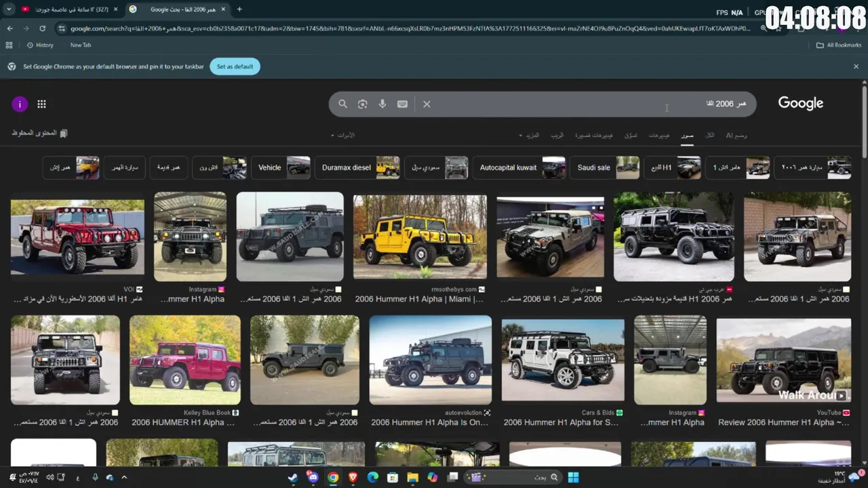Open Chrome taskbar icon
This screenshot has height=488, width=868.
(333, 477)
